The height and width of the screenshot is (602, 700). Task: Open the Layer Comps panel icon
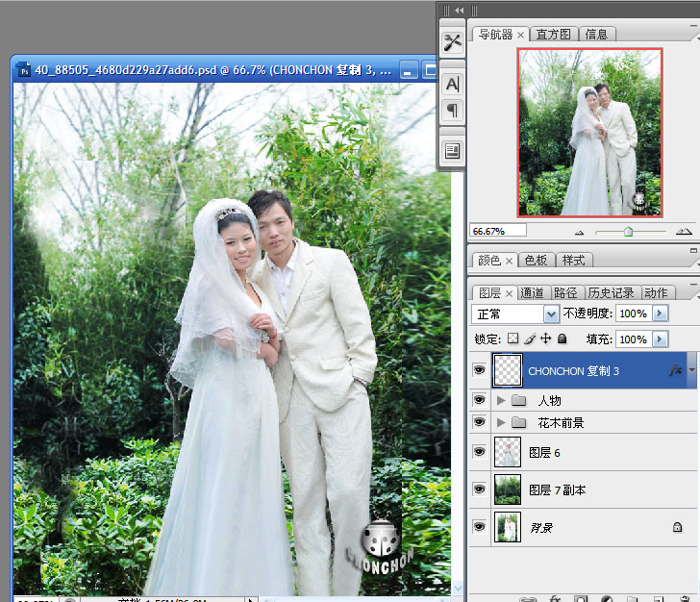tap(452, 151)
